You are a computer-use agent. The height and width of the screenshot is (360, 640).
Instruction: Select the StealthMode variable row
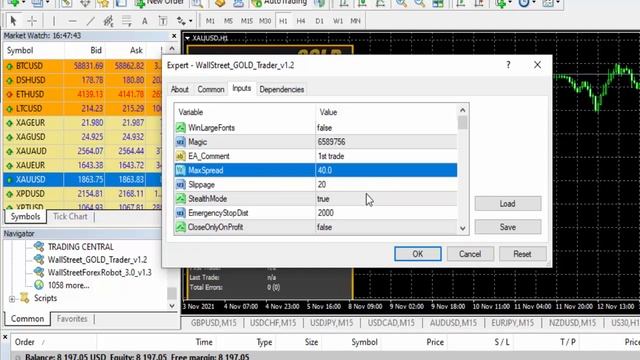tap(316, 199)
